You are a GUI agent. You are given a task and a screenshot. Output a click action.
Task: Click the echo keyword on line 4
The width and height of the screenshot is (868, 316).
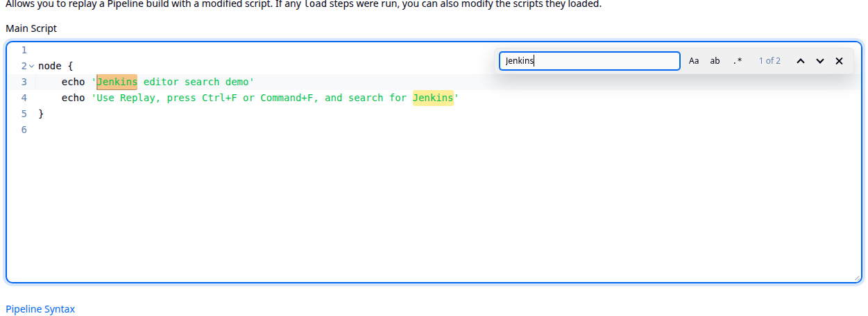(x=73, y=98)
